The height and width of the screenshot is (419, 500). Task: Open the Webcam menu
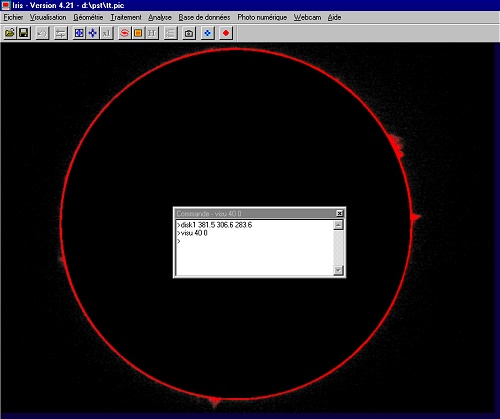pyautogui.click(x=307, y=17)
